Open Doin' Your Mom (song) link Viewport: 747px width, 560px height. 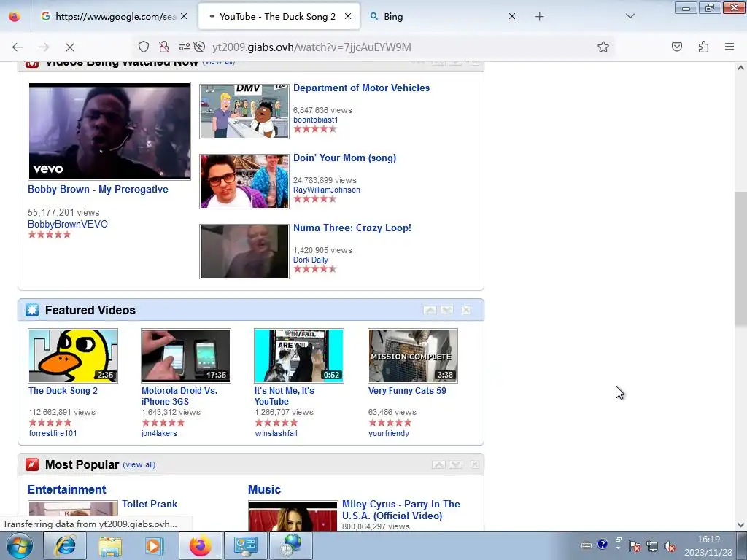[344, 157]
